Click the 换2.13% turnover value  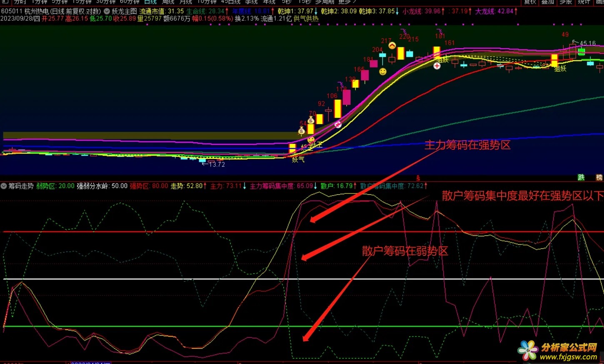pyautogui.click(x=247, y=19)
